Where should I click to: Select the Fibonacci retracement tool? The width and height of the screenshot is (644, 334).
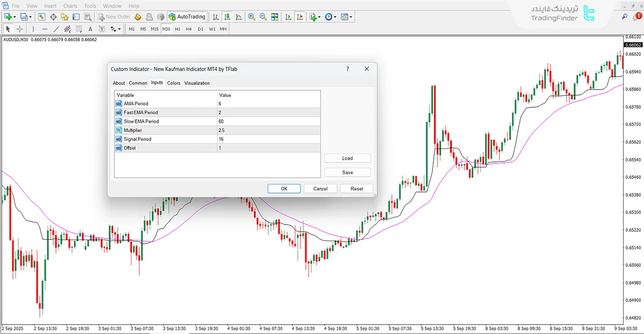(x=78, y=29)
